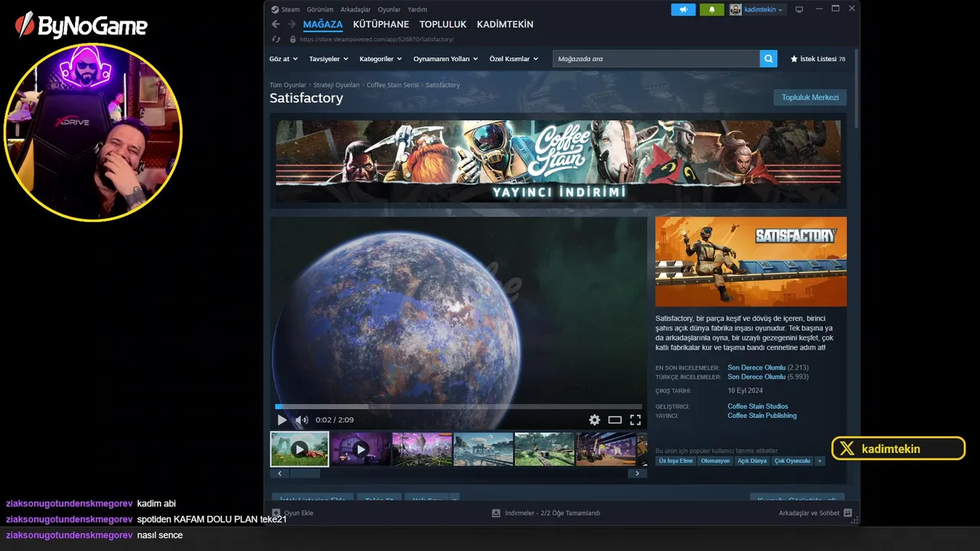Viewport: 980px width, 551px height.
Task: Click the store URL address text
Action: click(x=377, y=39)
